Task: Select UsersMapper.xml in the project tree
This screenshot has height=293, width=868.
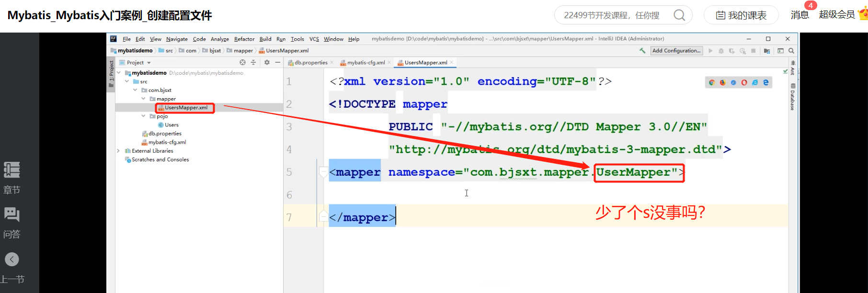Action: [186, 107]
